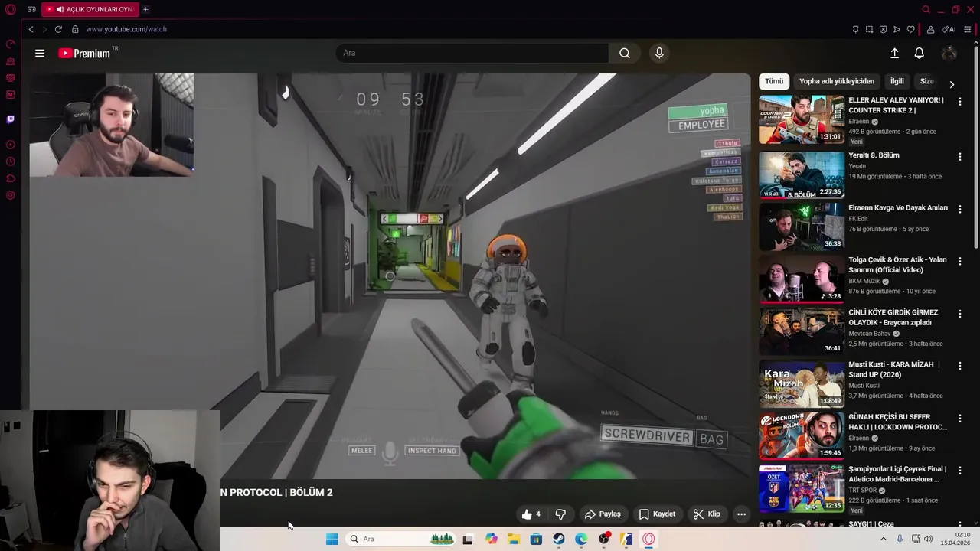Launch Steam from the taskbar
This screenshot has height=551, width=980.
559,539
